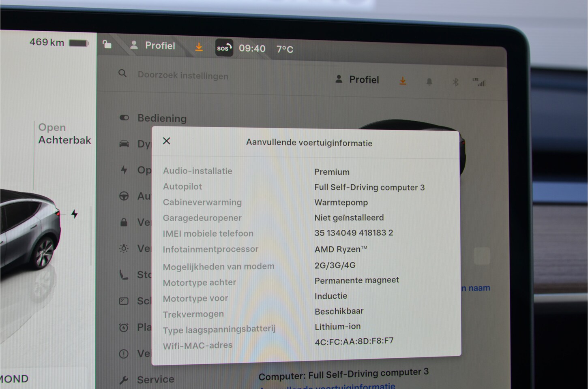
Task: Click the charging lightning bolt beside car
Action: tap(74, 214)
